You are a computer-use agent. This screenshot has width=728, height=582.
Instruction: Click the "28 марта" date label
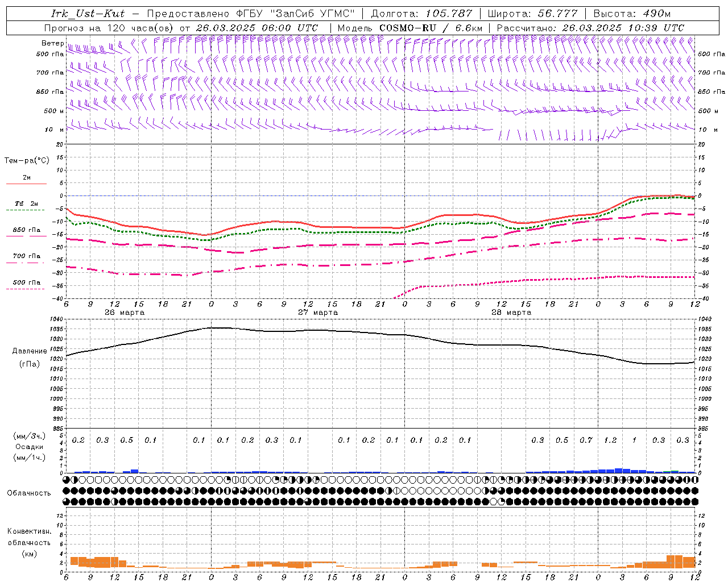pyautogui.click(x=511, y=313)
